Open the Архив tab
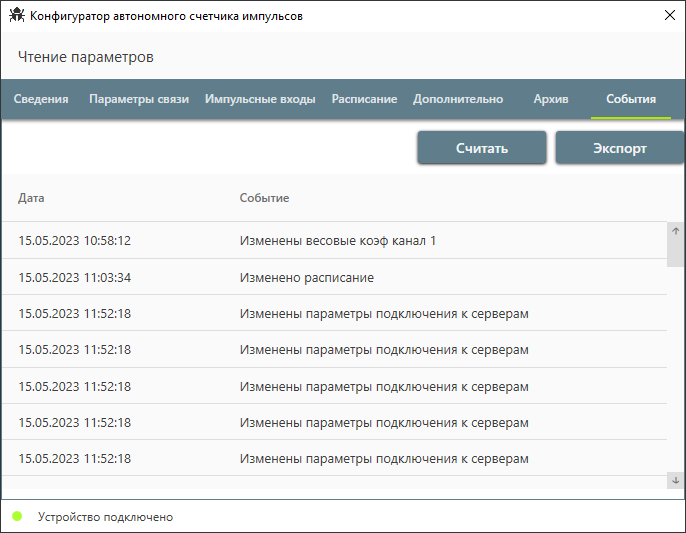Viewport: 686px width, 533px height. (x=551, y=99)
